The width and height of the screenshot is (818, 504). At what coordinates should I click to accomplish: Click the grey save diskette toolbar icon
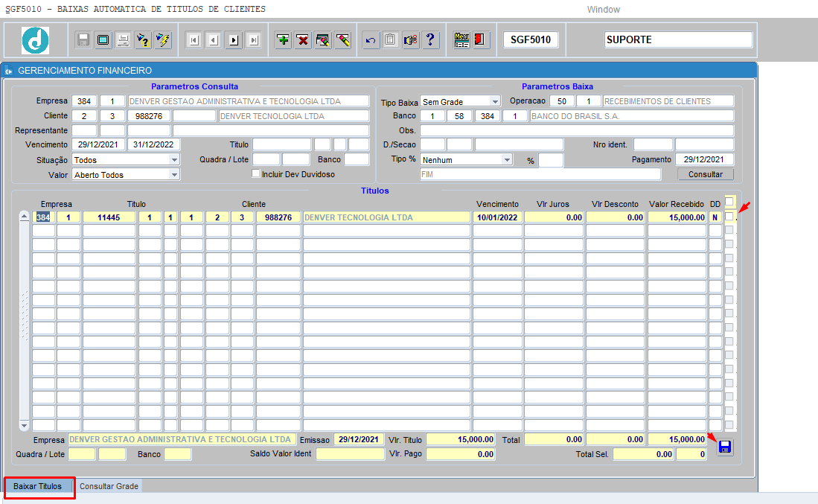(x=83, y=39)
